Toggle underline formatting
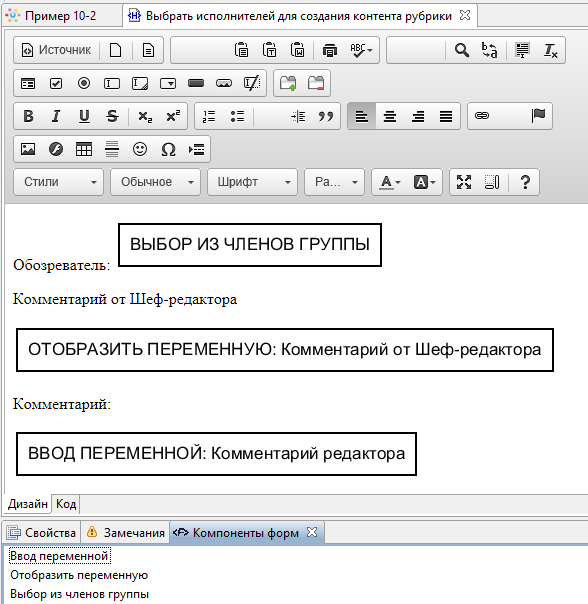588x604 pixels. pos(84,116)
